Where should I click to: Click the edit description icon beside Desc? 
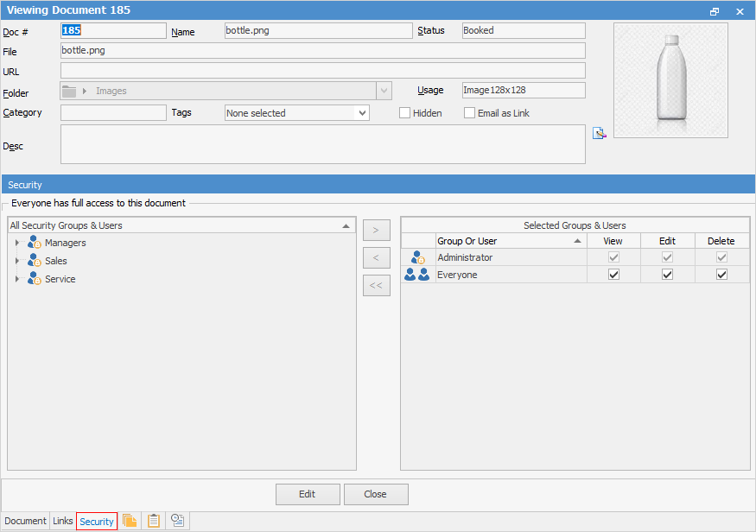pyautogui.click(x=599, y=133)
